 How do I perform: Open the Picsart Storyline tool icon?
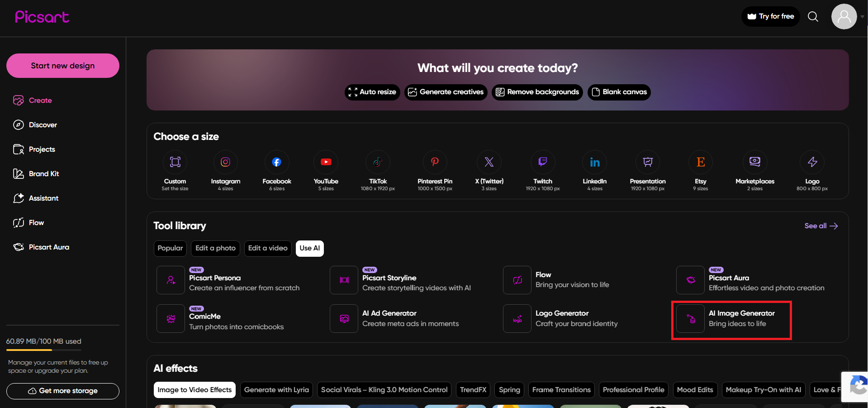pyautogui.click(x=344, y=280)
